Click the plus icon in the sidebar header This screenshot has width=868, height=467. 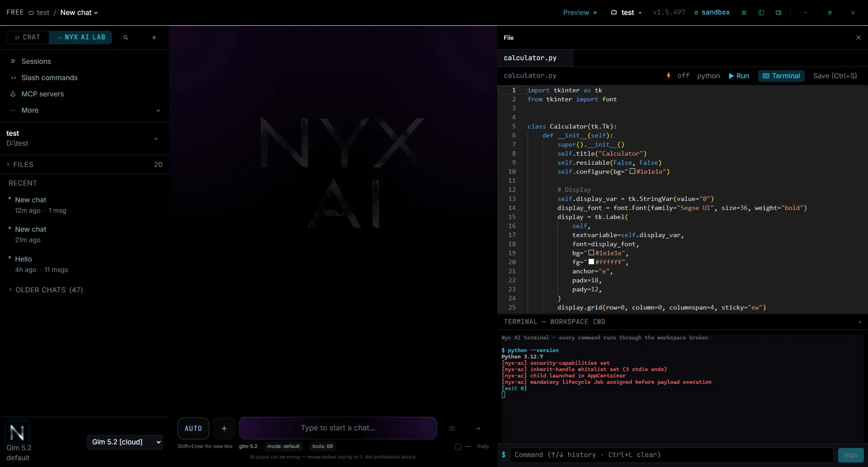(x=154, y=38)
